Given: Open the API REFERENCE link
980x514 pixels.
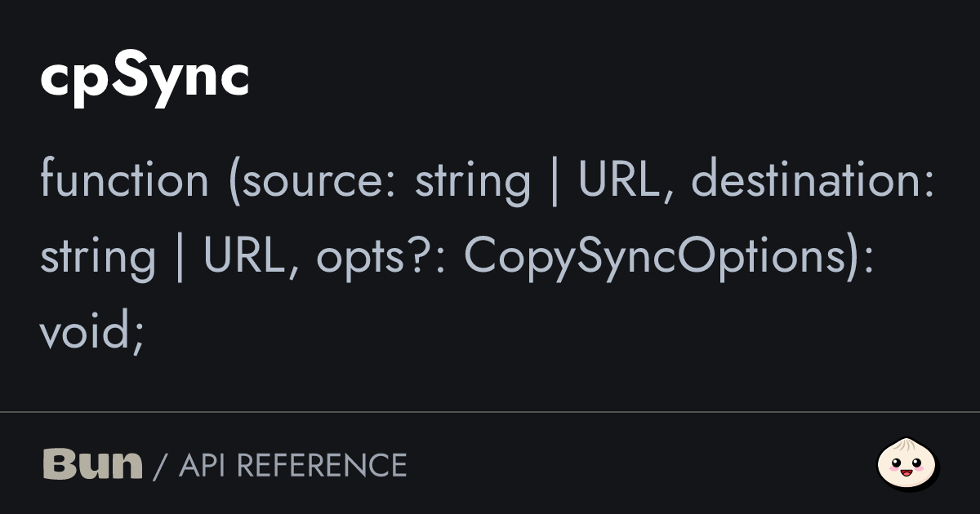Looking at the screenshot, I should point(292,465).
